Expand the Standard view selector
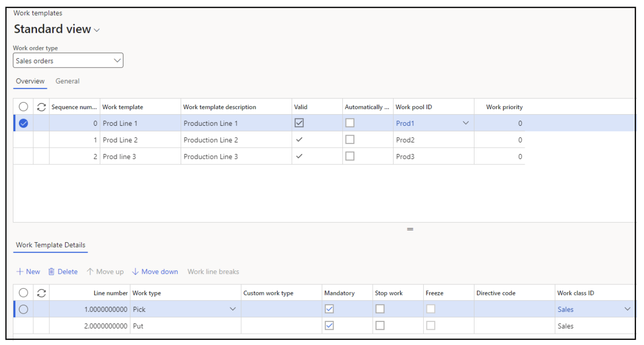 coord(97,30)
